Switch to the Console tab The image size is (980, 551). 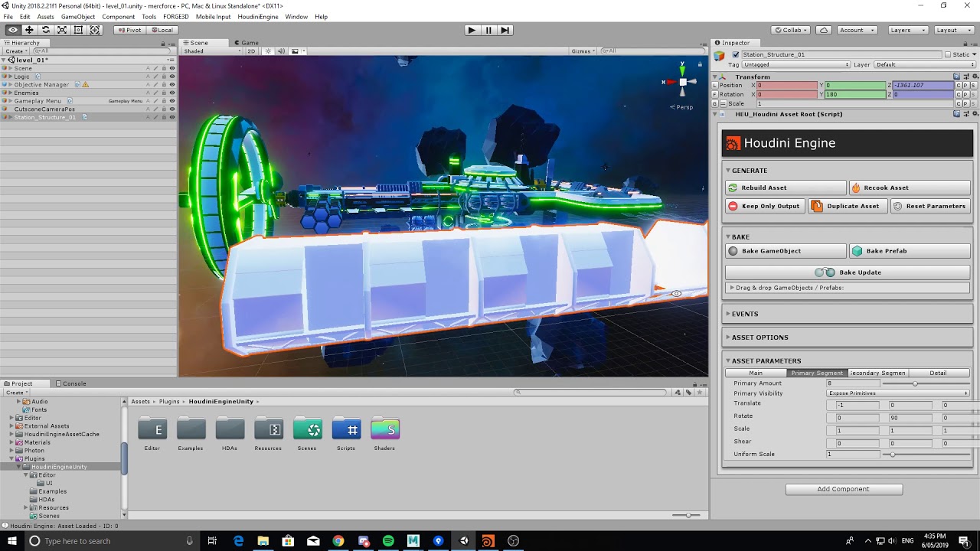pos(70,383)
